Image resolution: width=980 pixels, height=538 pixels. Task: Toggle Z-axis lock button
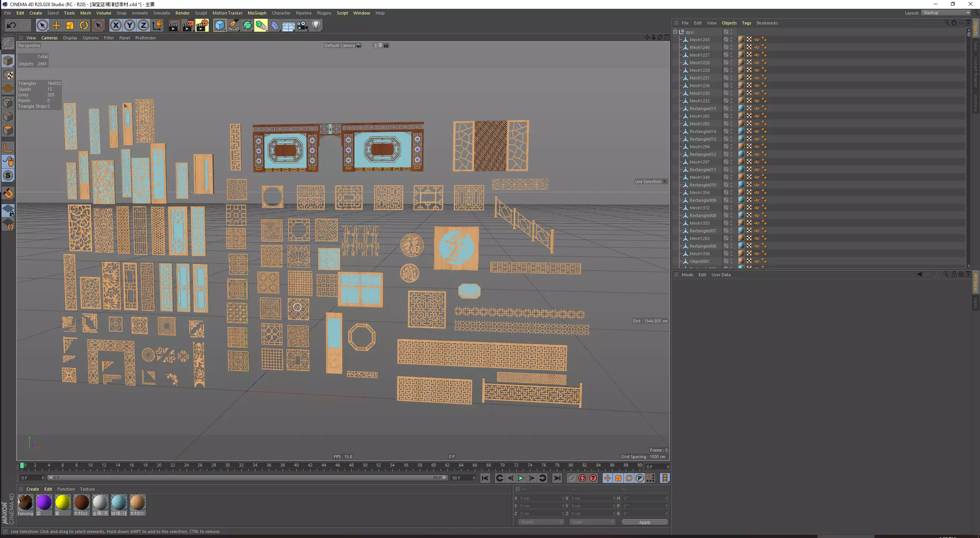tap(143, 26)
